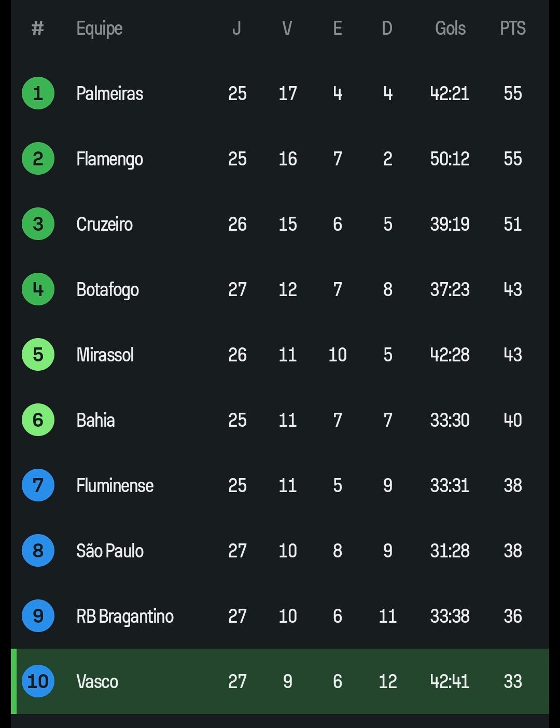Click Mirassol team name

(105, 355)
